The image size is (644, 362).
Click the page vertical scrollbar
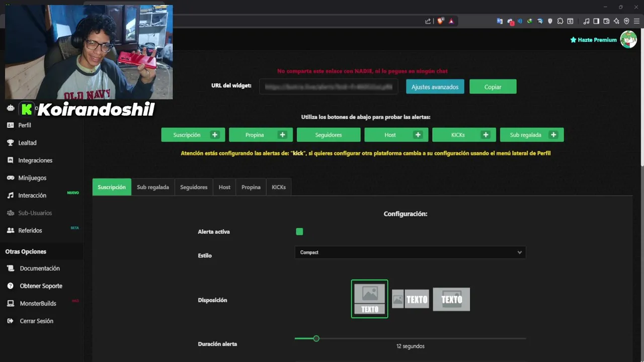coord(641,98)
